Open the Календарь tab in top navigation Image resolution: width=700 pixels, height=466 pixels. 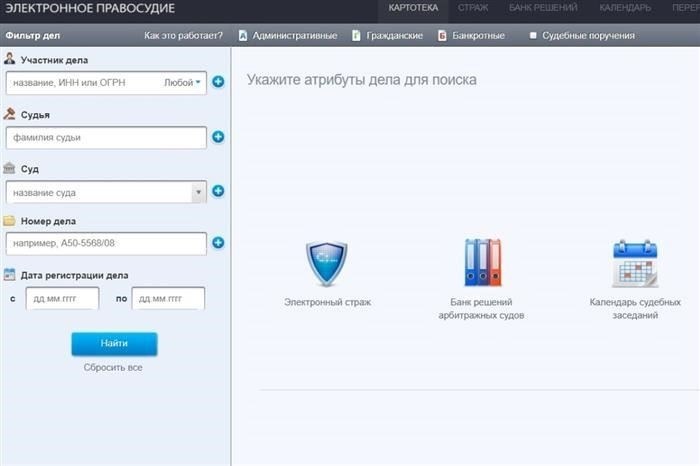625,8
